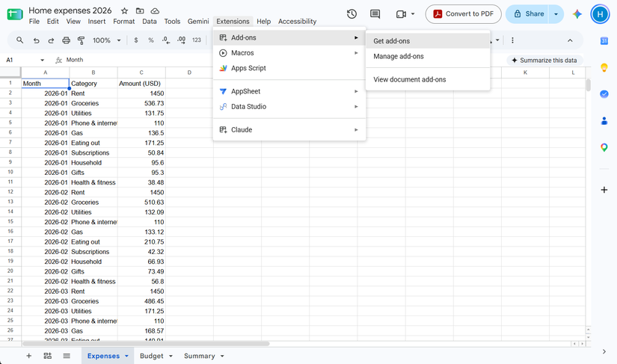Open Apps Script from Extensions menu

pos(289,68)
